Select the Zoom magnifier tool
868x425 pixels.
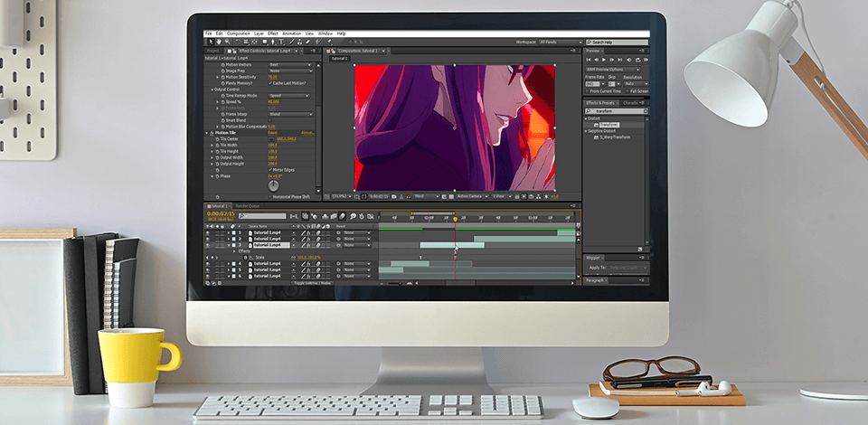point(228,42)
